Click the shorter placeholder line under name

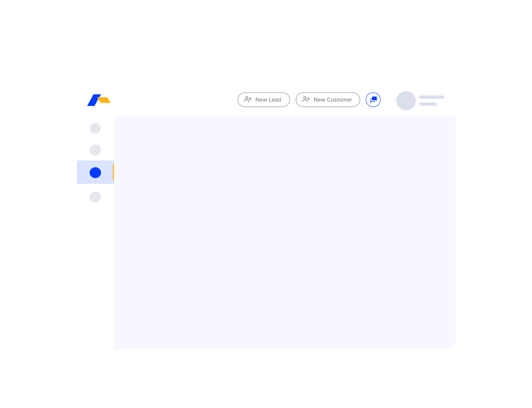pos(428,104)
